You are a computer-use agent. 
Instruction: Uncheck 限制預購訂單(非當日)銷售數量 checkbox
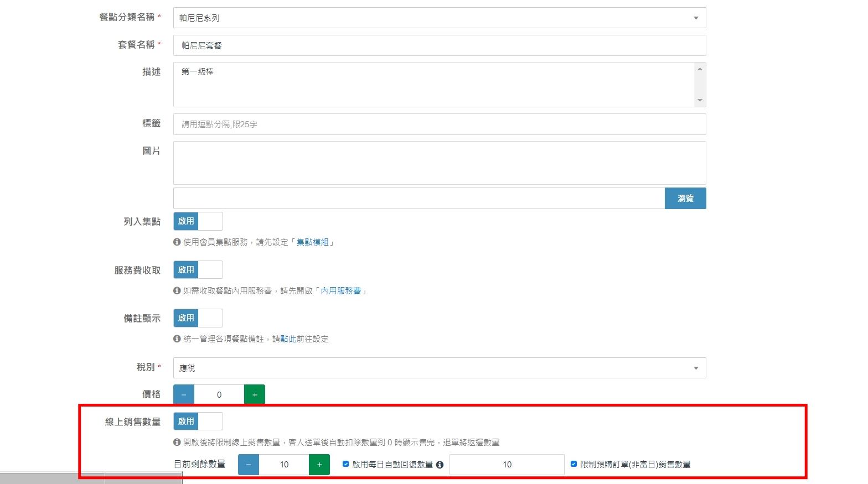click(573, 464)
